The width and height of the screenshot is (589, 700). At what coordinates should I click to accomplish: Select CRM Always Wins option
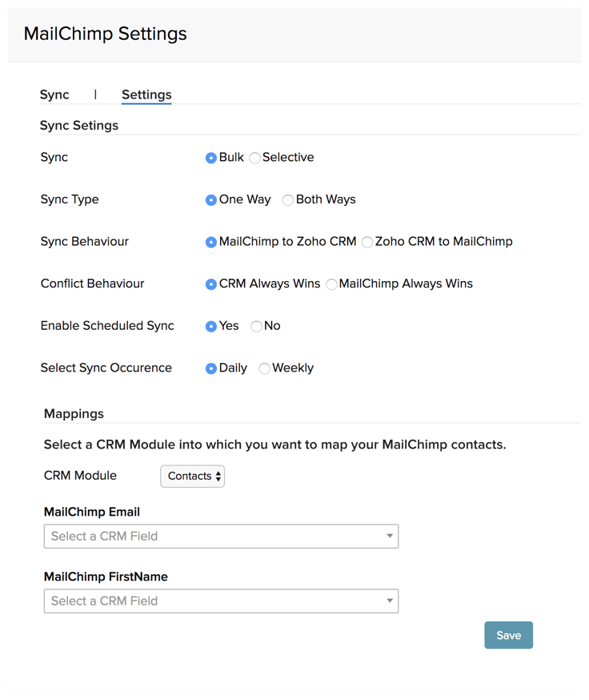click(x=211, y=284)
